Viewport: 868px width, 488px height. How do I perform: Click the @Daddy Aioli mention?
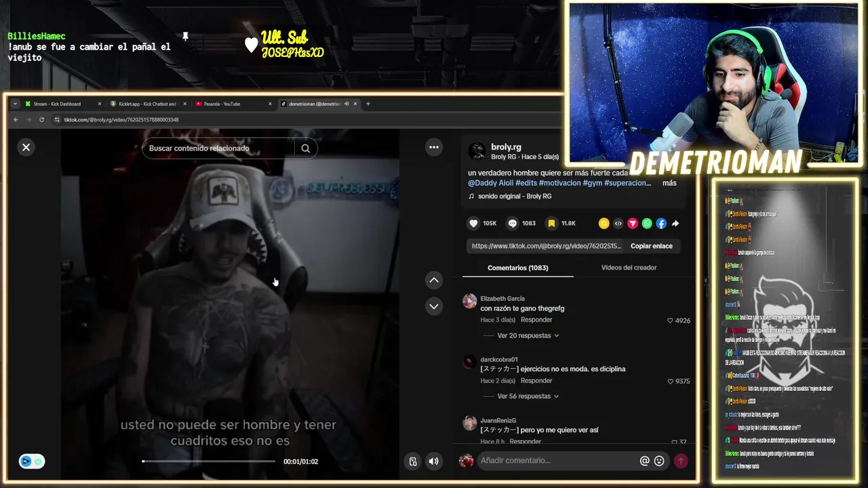click(490, 183)
